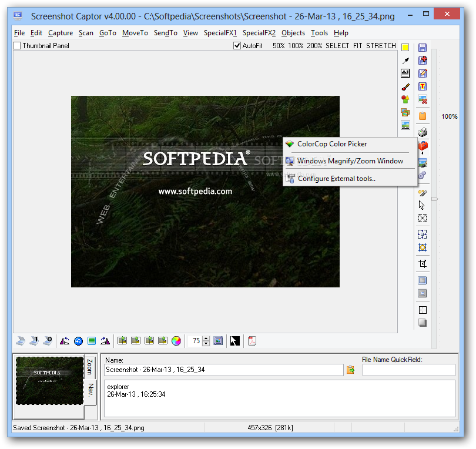Click the yellow color swatch

[x=405, y=48]
